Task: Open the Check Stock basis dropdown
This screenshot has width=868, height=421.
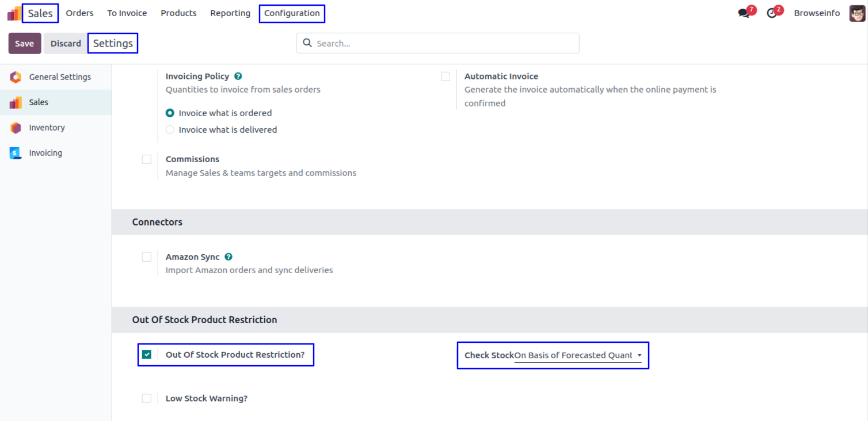Action: pyautogui.click(x=577, y=355)
